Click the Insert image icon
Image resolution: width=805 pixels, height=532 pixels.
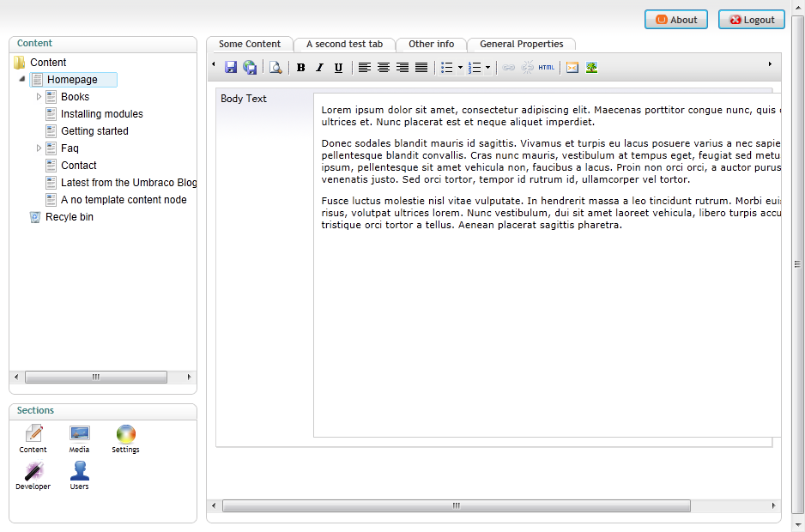[x=591, y=68]
